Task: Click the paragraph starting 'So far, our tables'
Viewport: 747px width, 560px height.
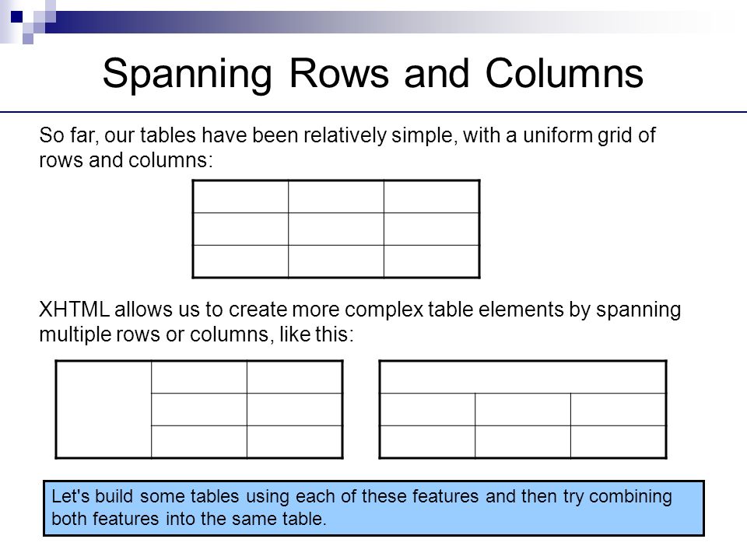Action: coord(347,148)
